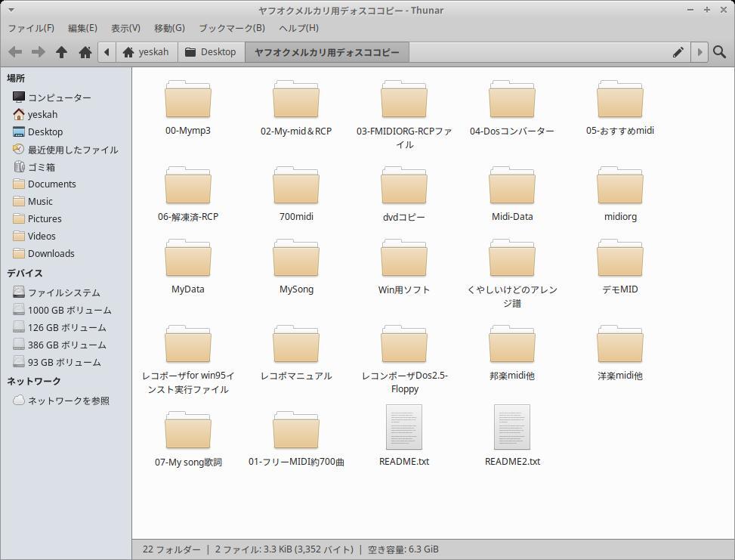735x560 pixels.
Task: Select the README.txt file icon
Action: 403,428
